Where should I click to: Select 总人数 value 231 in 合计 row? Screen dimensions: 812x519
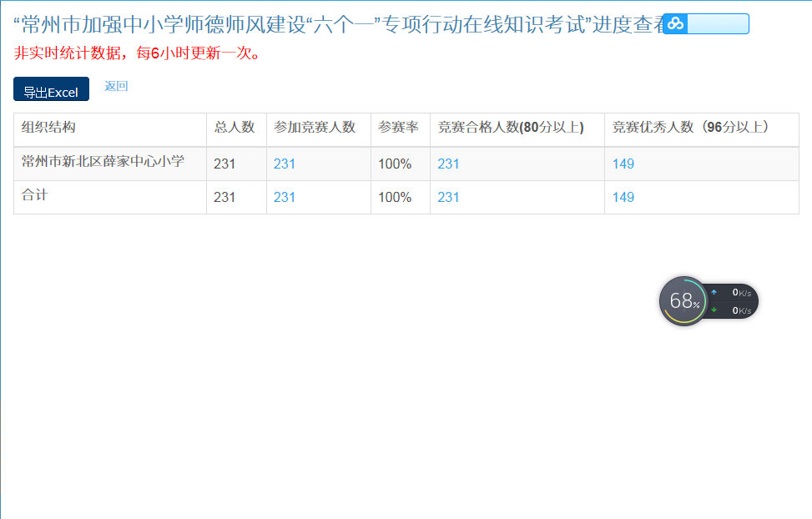(224, 197)
